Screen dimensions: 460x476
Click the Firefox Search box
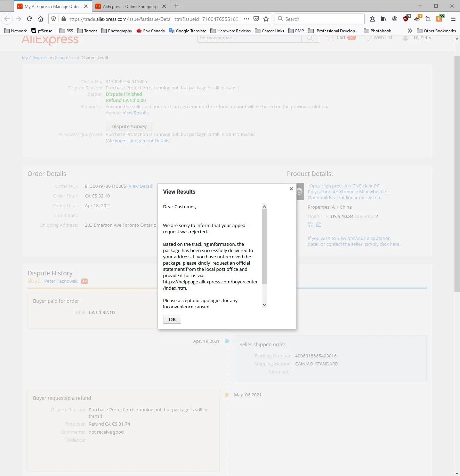point(320,19)
